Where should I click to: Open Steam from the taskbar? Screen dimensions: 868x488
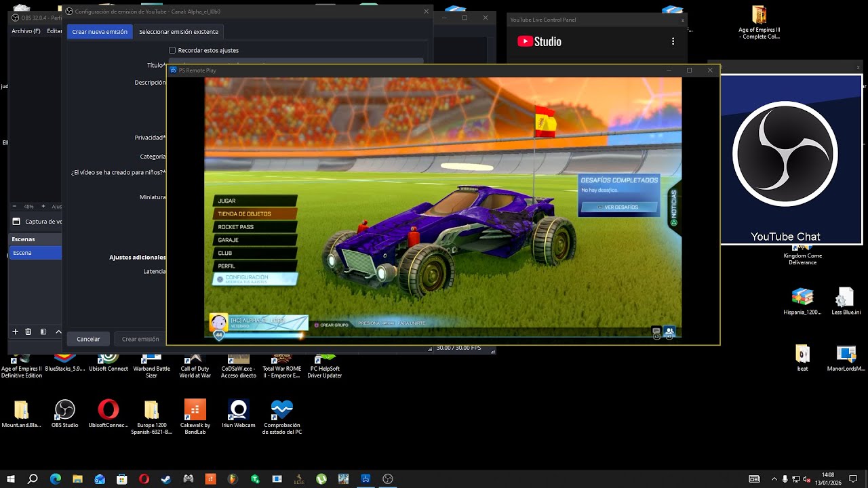[166, 479]
